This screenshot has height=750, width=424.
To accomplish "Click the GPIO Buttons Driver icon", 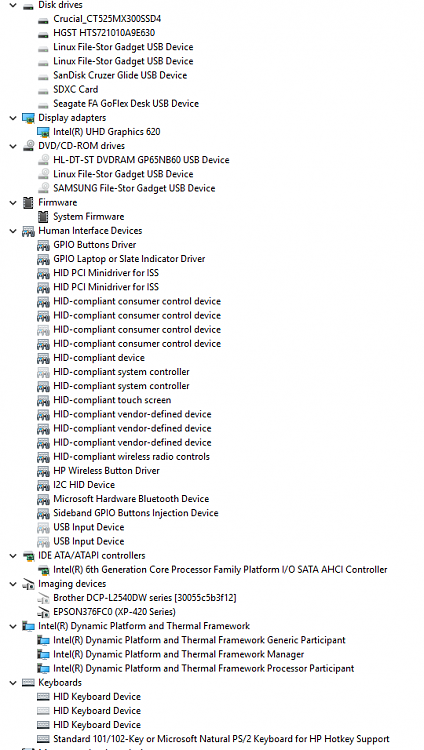I will 44,245.
